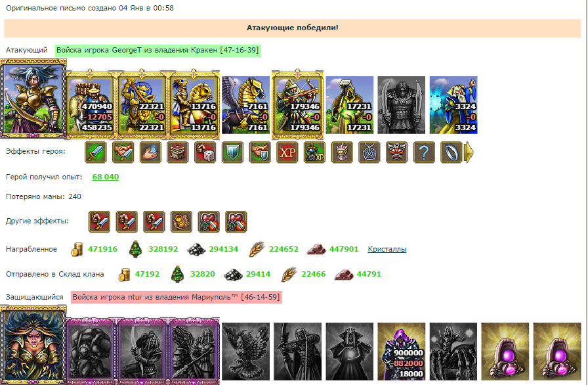The image size is (588, 385).
Task: Select the attacking hero portrait
Action: [33, 99]
